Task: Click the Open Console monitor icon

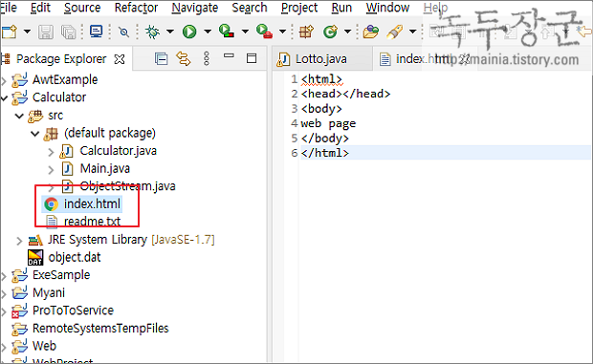Action: point(96,32)
